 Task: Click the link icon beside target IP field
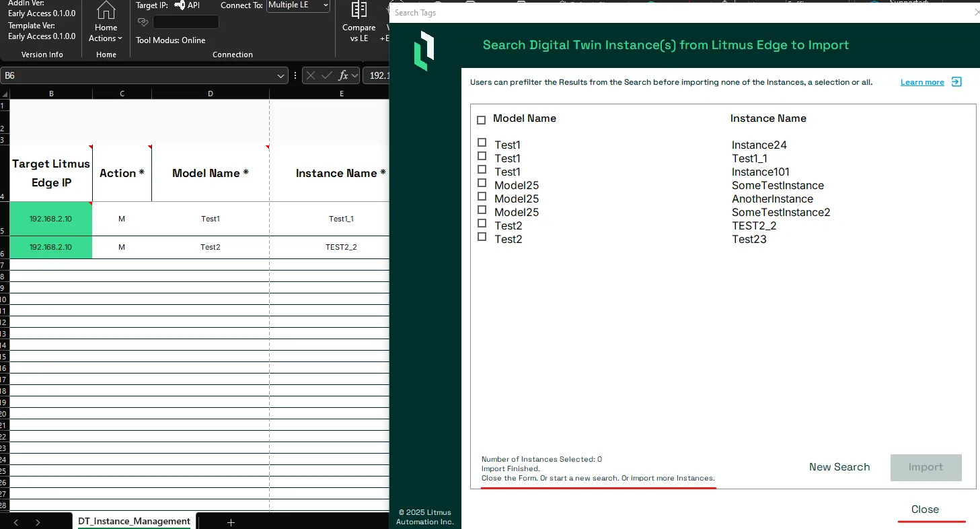pyautogui.click(x=143, y=22)
